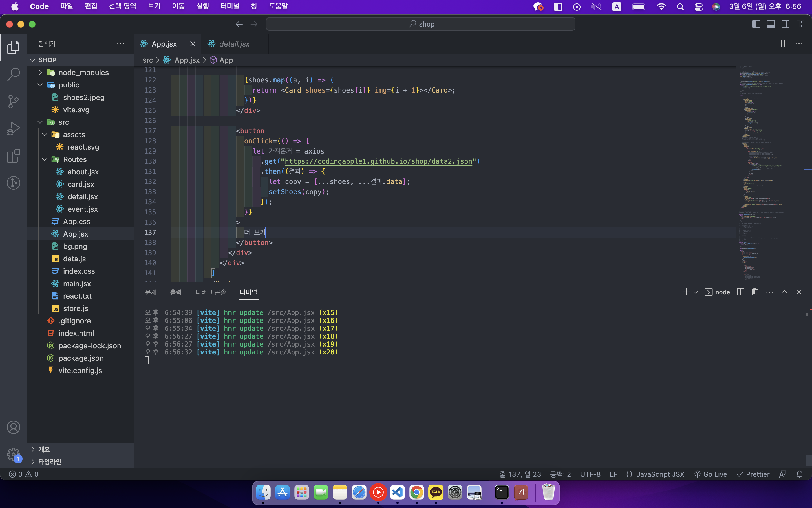Viewport: 812px width, 508px height.
Task: Open the Extensions view
Action: point(14,156)
